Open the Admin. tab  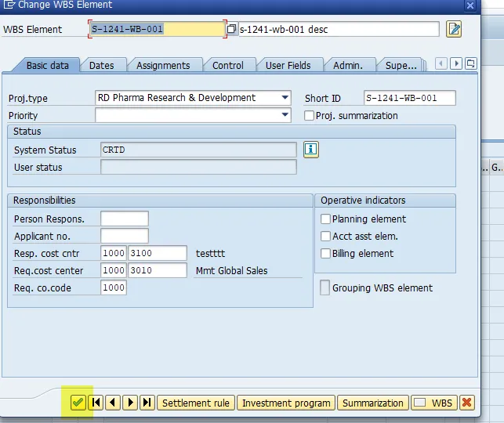pyautogui.click(x=348, y=66)
